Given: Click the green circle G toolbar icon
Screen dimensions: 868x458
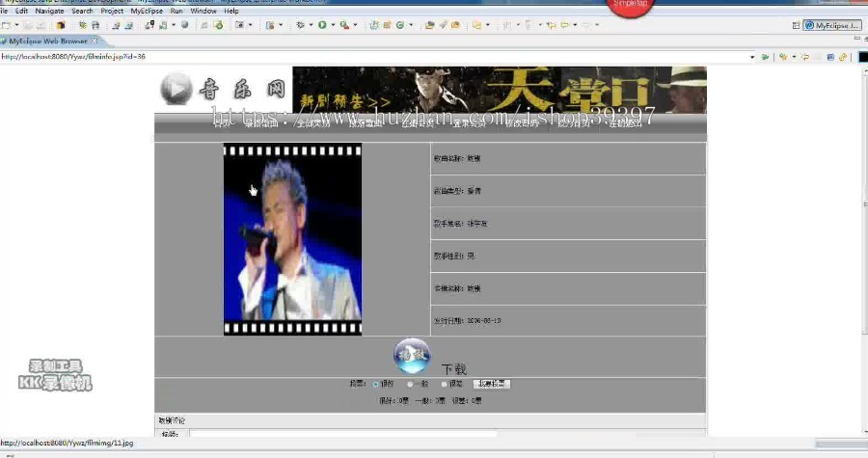Looking at the screenshot, I should 399,25.
